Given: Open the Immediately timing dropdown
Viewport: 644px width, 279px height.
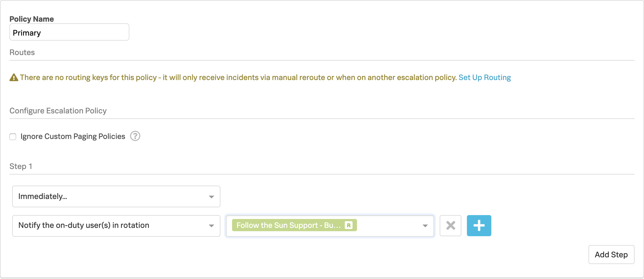Looking at the screenshot, I should tap(111, 196).
